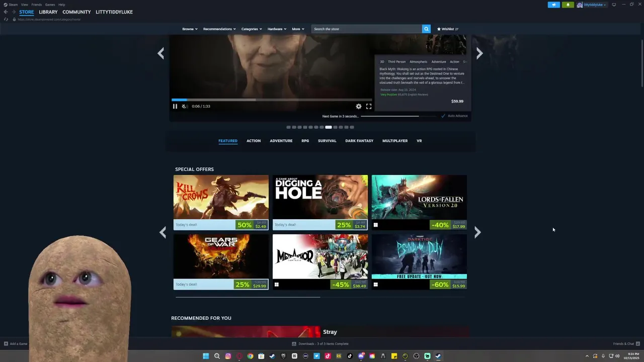Open Twitter taskbar icon

point(316,356)
